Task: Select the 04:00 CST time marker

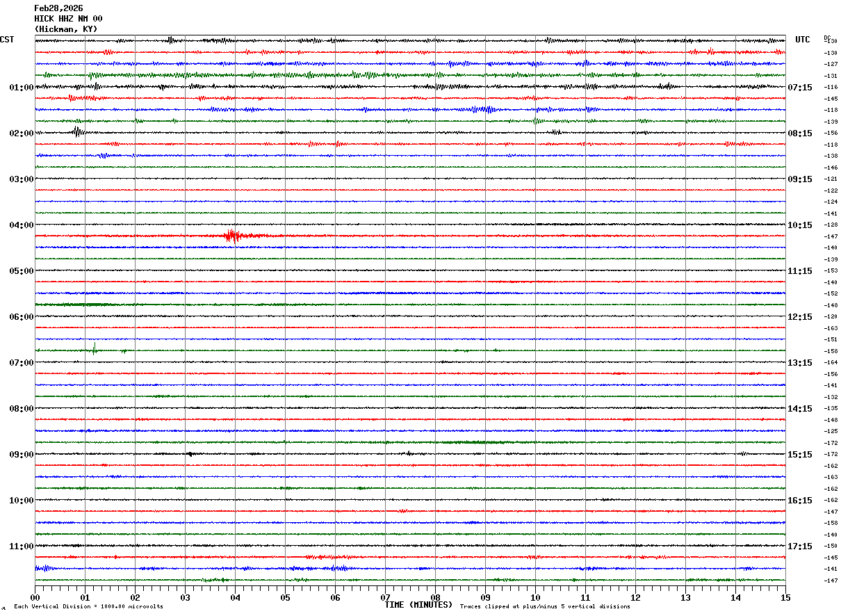Action: (x=21, y=225)
